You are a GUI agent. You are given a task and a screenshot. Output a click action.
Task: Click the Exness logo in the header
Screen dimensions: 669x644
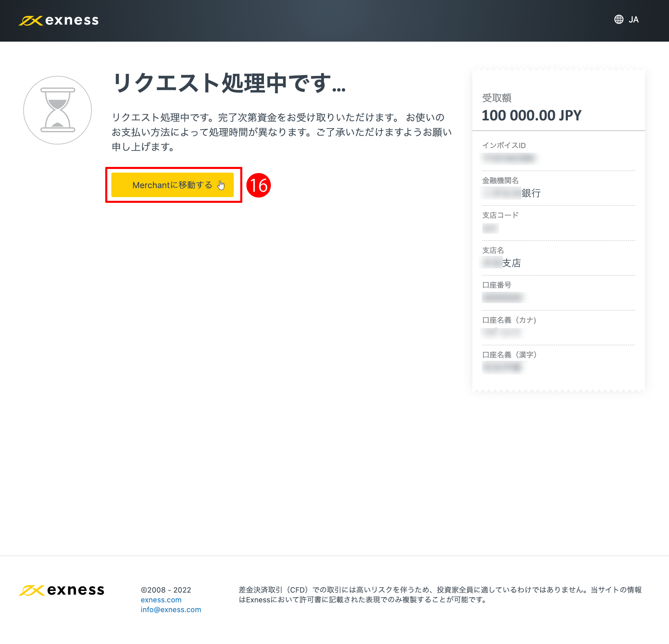(x=58, y=20)
